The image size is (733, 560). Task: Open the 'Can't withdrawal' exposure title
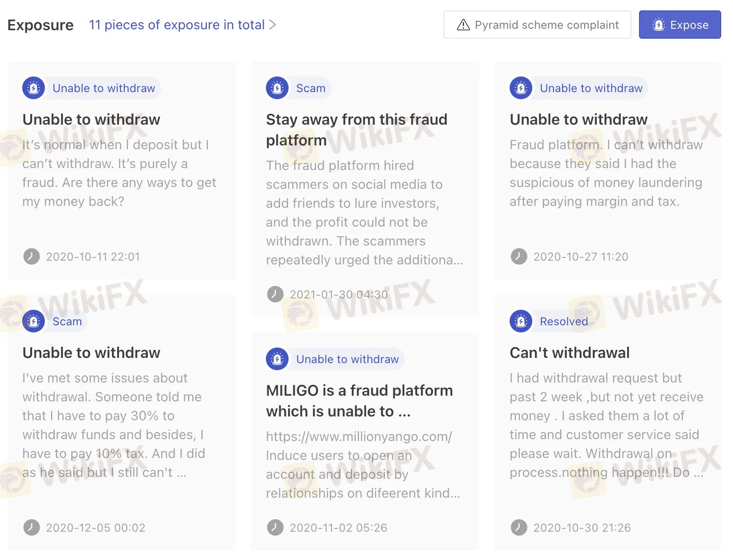[x=569, y=353]
